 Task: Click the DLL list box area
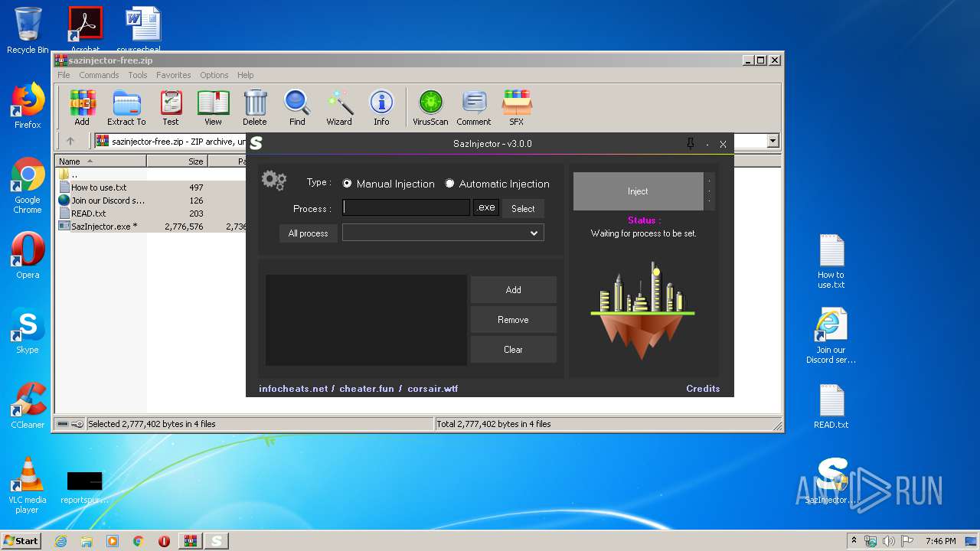tap(366, 320)
